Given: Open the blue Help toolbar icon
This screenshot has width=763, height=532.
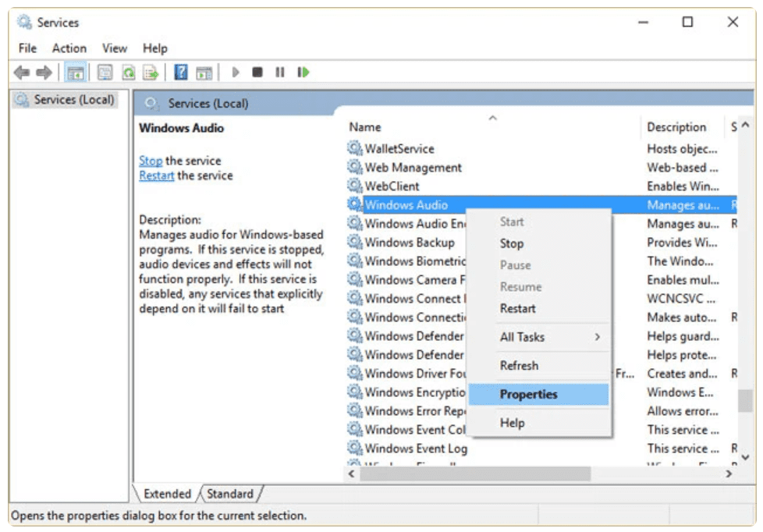Looking at the screenshot, I should [x=181, y=73].
